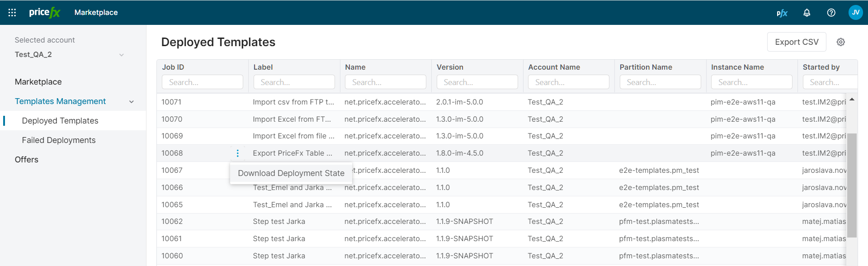The image size is (868, 266).
Task: Expand the Test_QA_2 account dropdown
Action: point(121,55)
